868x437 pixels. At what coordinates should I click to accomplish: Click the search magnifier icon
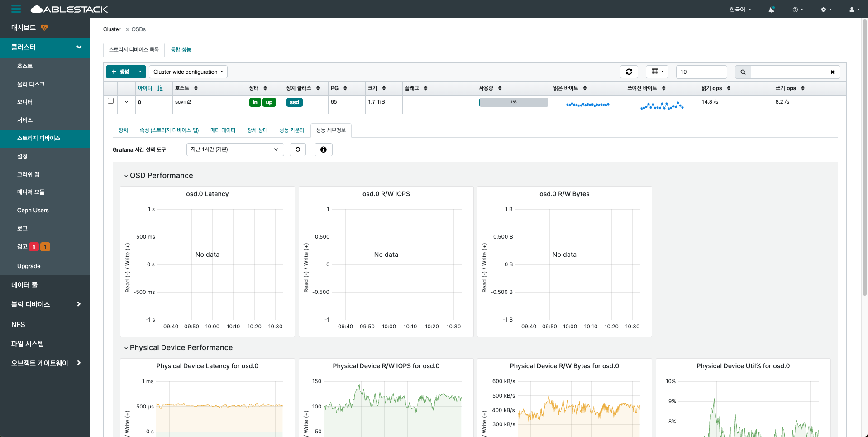pos(743,72)
